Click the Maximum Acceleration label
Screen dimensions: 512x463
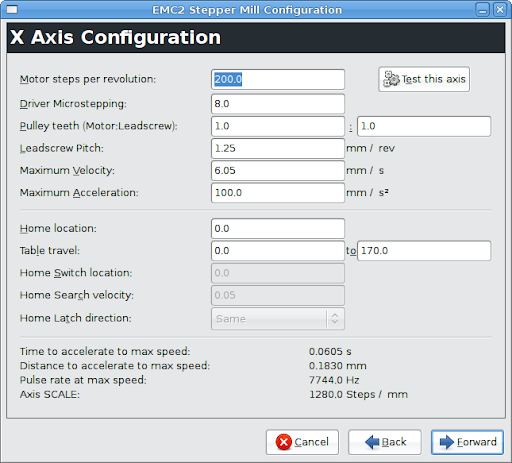79,193
